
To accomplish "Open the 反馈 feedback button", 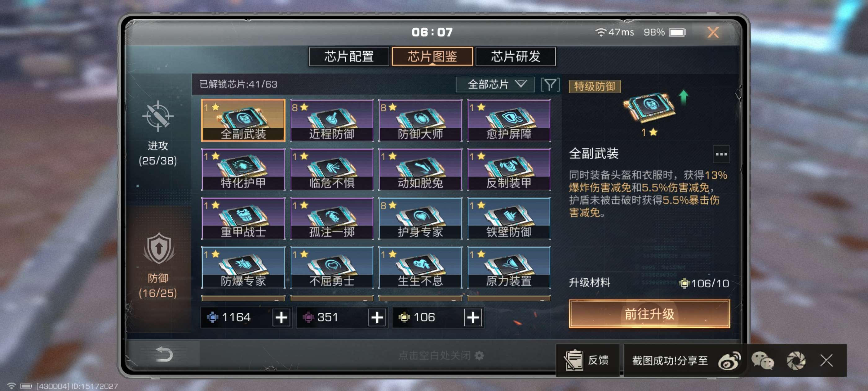I will (587, 360).
